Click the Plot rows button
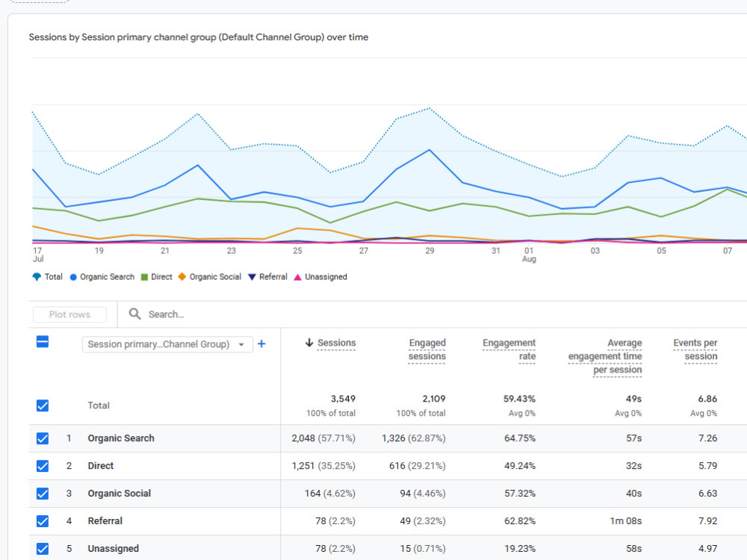Image resolution: width=747 pixels, height=560 pixels. pyautogui.click(x=69, y=314)
